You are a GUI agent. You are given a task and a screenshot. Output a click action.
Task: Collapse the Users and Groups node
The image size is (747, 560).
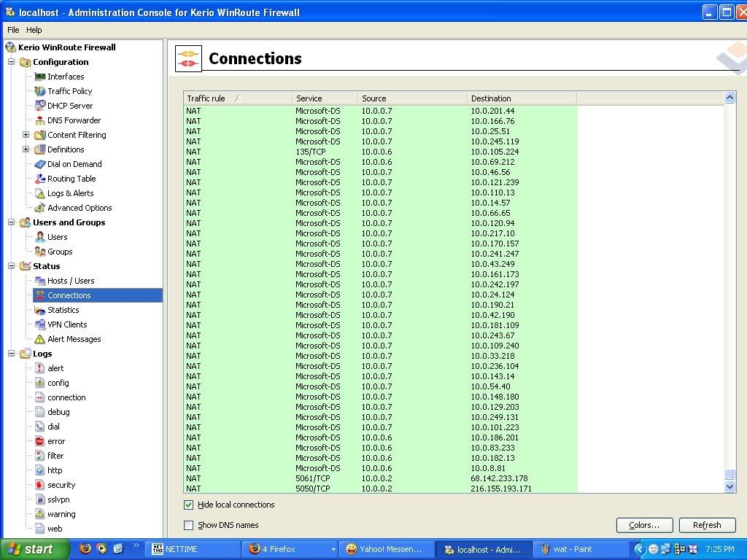(x=12, y=222)
